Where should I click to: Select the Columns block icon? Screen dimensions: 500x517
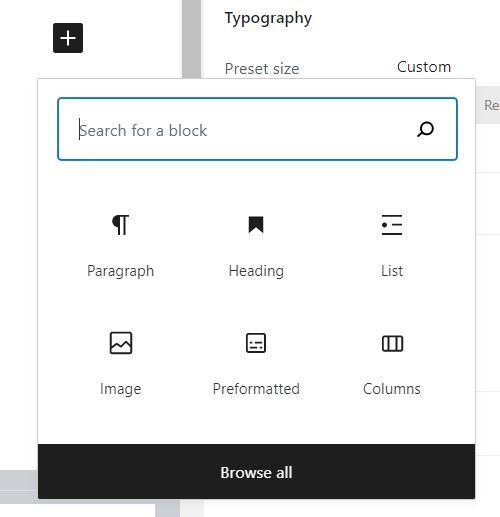(x=392, y=344)
